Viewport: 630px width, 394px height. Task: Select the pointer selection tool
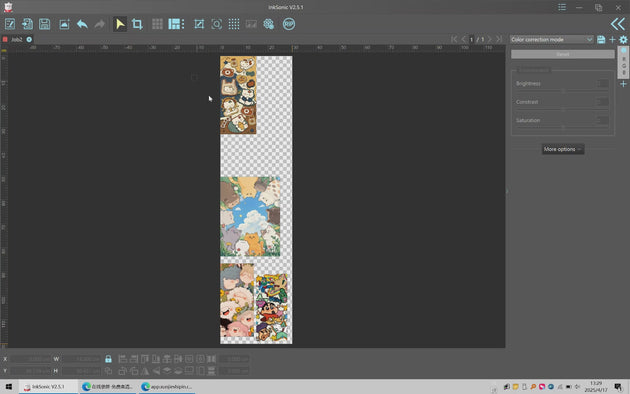(120, 24)
